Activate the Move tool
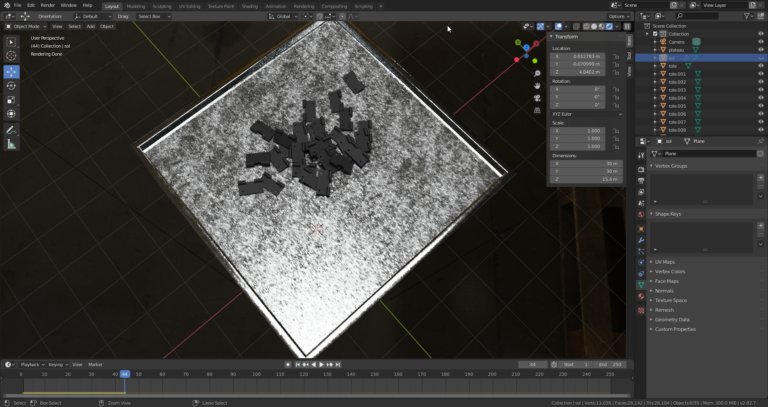Screen dimensions: 768x407 (11, 72)
